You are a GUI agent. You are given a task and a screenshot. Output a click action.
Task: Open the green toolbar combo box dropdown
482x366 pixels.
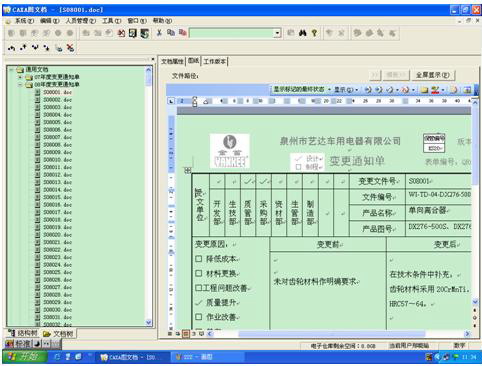(277, 33)
